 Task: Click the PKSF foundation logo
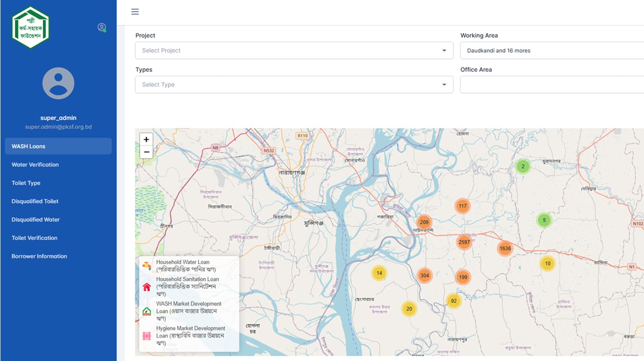[x=29, y=26]
